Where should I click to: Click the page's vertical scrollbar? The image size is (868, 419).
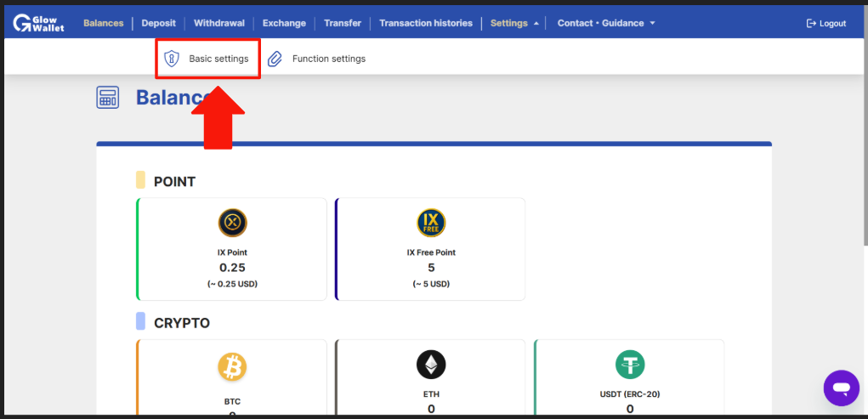pos(865,144)
